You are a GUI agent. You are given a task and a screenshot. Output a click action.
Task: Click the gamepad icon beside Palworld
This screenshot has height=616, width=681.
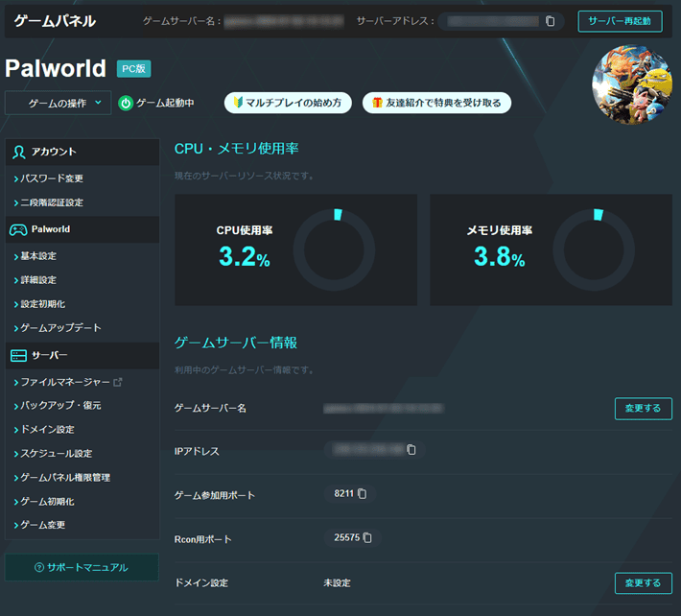tap(18, 229)
